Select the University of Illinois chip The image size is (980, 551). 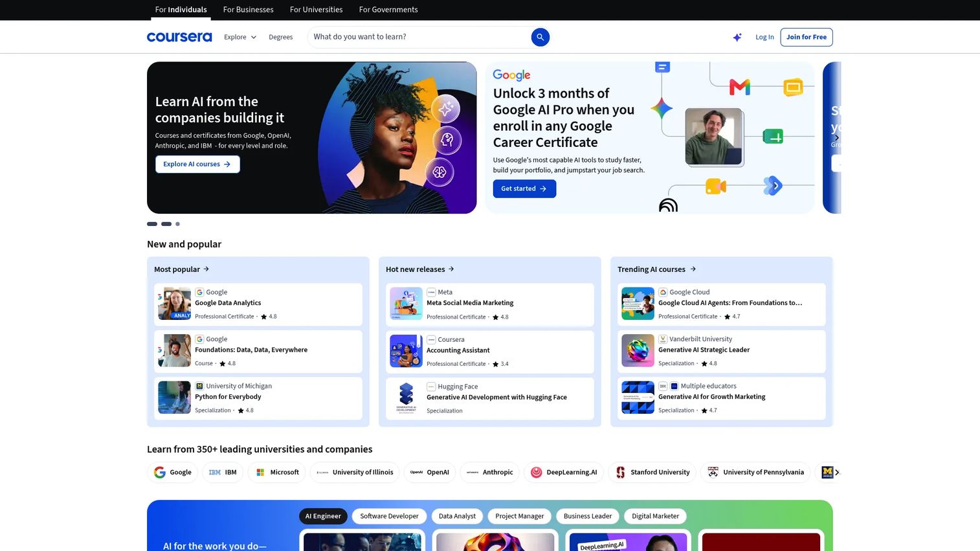(355, 472)
